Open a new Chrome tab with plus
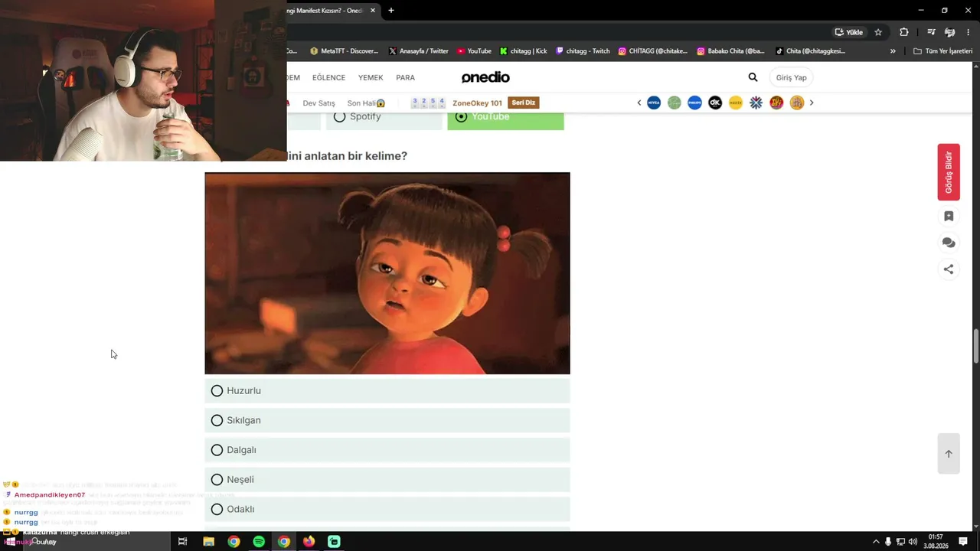This screenshot has height=551, width=980. coord(391,11)
